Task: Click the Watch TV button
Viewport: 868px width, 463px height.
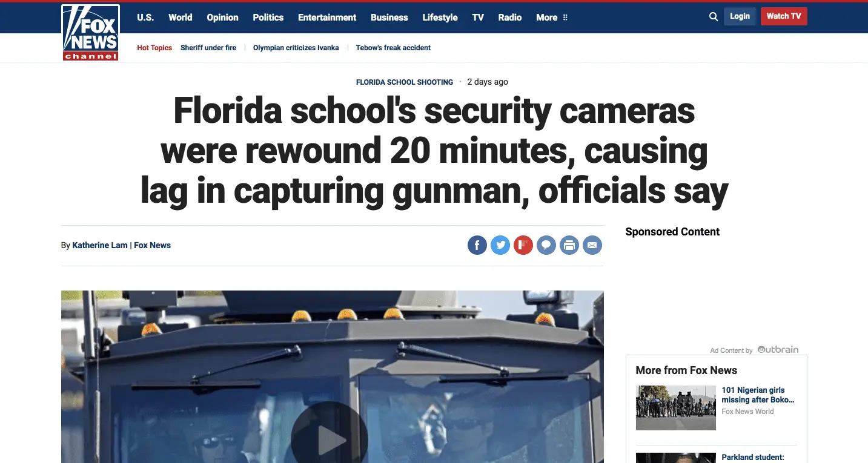Action: coord(784,16)
